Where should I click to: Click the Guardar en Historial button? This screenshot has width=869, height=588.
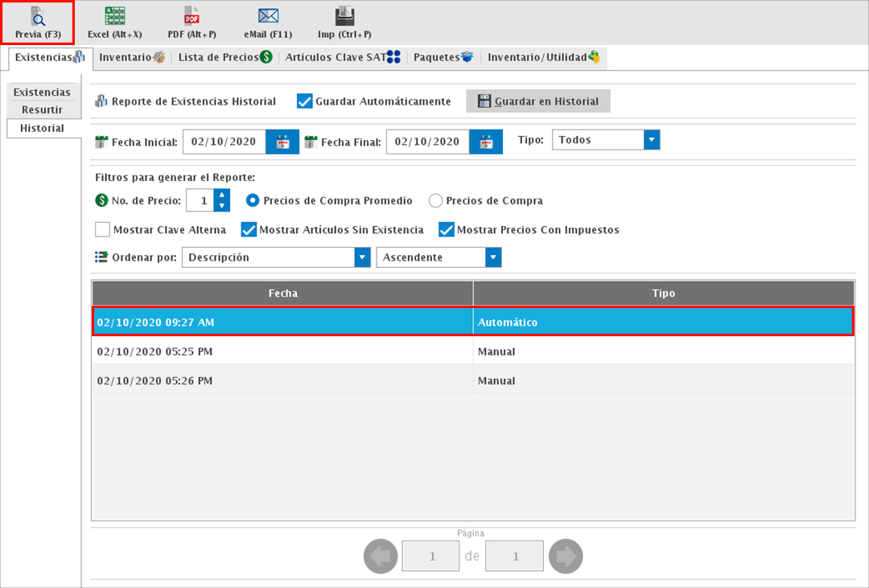537,101
